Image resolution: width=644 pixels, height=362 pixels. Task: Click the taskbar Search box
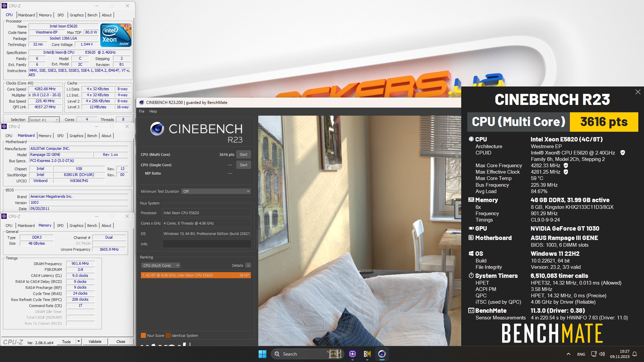pyautogui.click(x=307, y=354)
